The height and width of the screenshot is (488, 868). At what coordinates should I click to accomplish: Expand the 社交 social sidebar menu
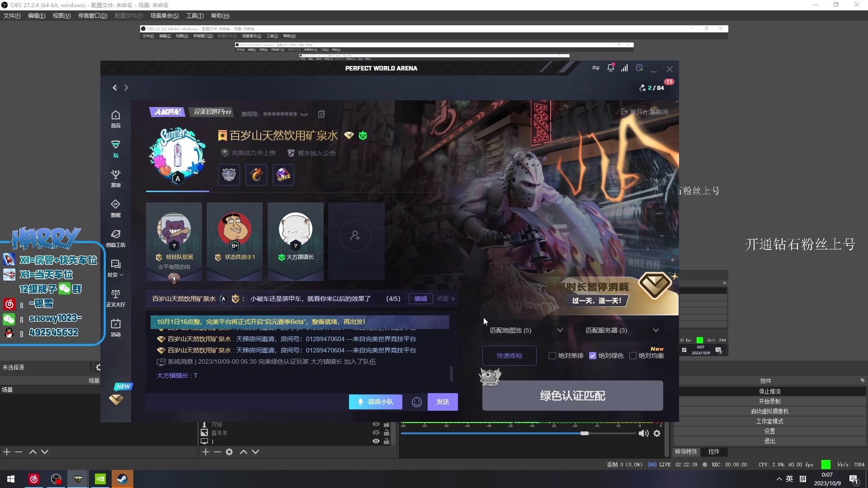click(x=116, y=268)
